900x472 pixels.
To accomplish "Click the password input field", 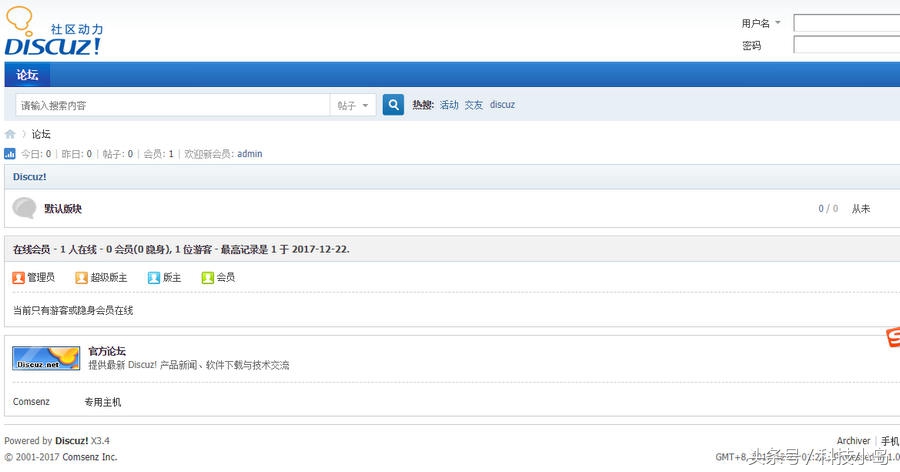I will 846,45.
